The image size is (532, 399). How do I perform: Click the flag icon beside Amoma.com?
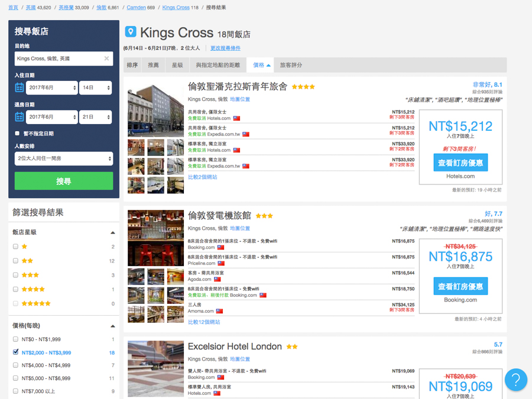point(219,311)
